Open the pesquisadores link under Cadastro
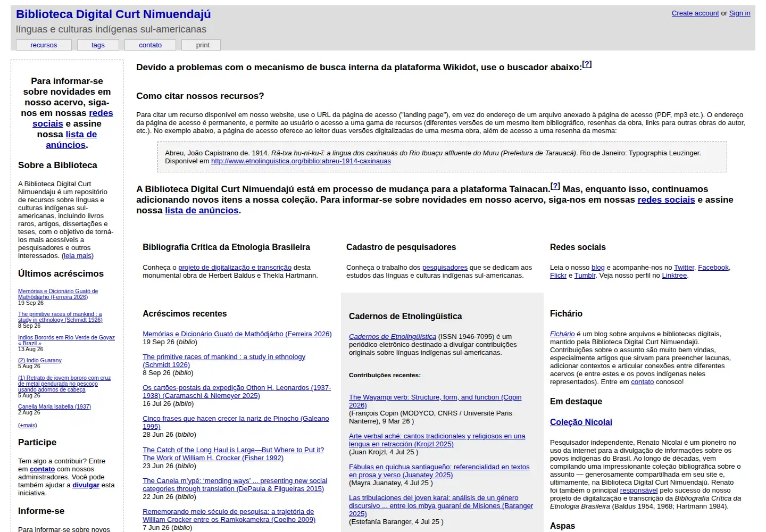Screen dimensions: 766x532 [445, 268]
